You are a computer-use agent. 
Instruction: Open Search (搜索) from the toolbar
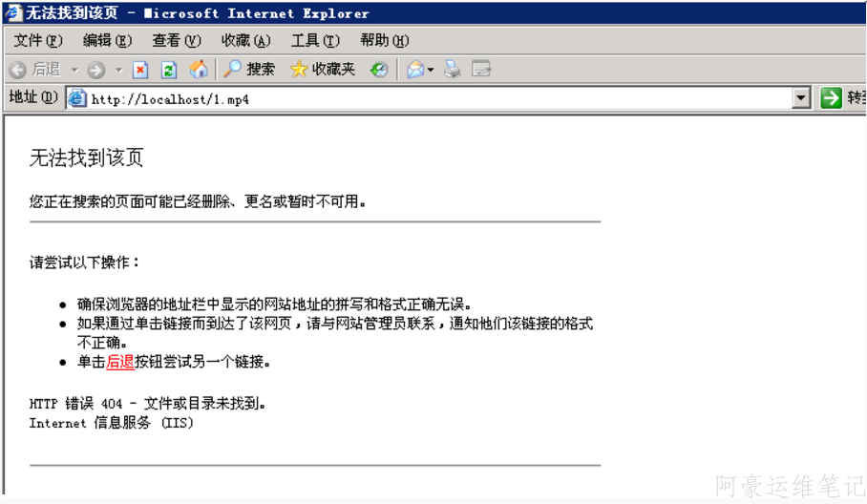[249, 70]
